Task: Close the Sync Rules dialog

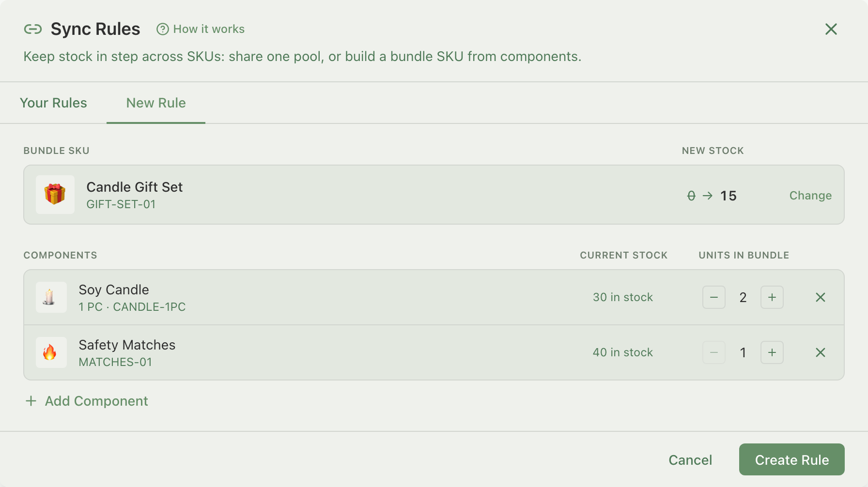Action: tap(831, 30)
